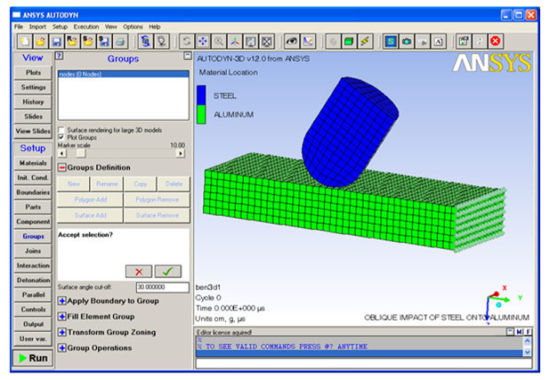Open the Interaction setup panel
Viewport: 550px width, 380px height.
[x=33, y=266]
